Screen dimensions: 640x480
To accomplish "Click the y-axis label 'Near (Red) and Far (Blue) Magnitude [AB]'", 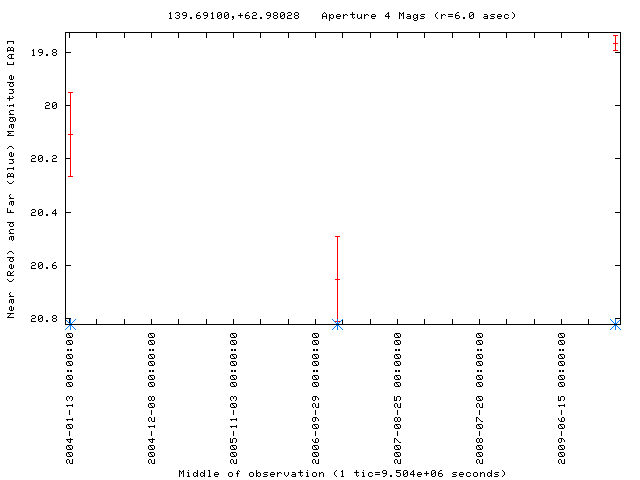I will point(11,179).
